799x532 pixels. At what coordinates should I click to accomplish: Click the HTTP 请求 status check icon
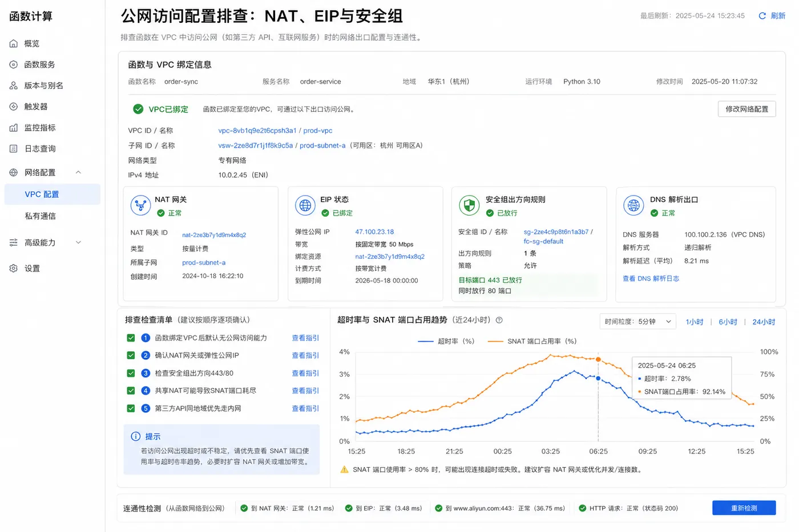(x=582, y=508)
